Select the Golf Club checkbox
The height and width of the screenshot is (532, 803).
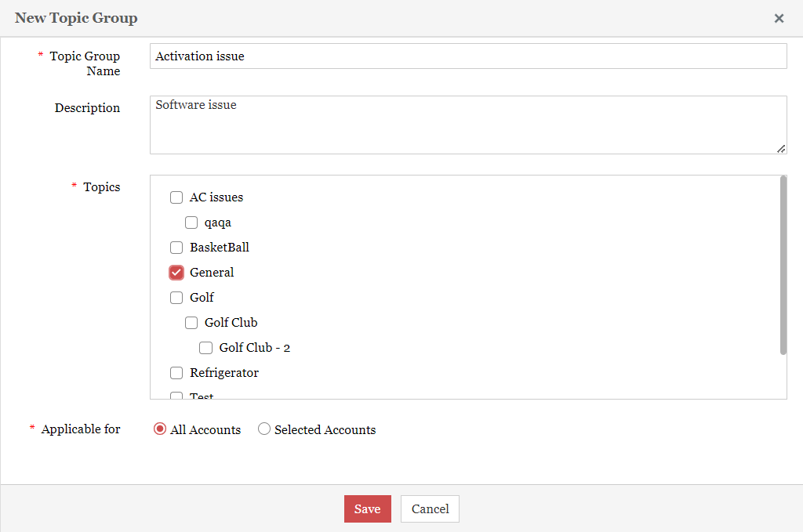pos(191,323)
